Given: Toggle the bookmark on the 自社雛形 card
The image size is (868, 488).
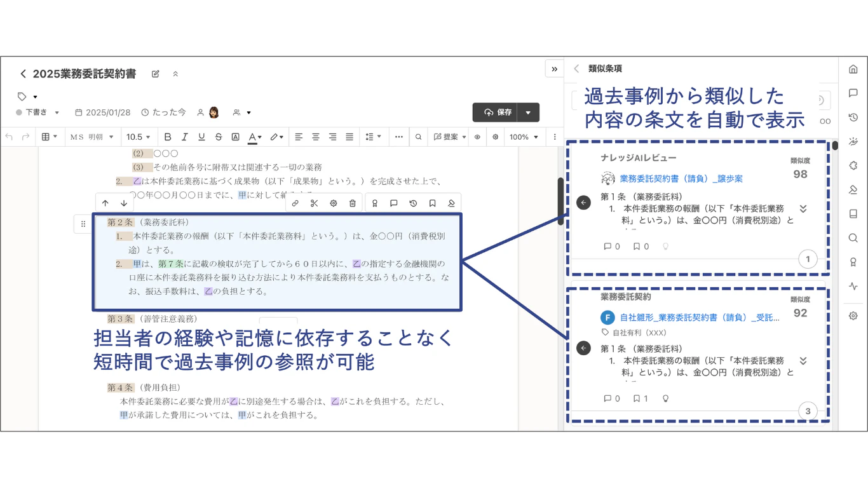Looking at the screenshot, I should 637,398.
